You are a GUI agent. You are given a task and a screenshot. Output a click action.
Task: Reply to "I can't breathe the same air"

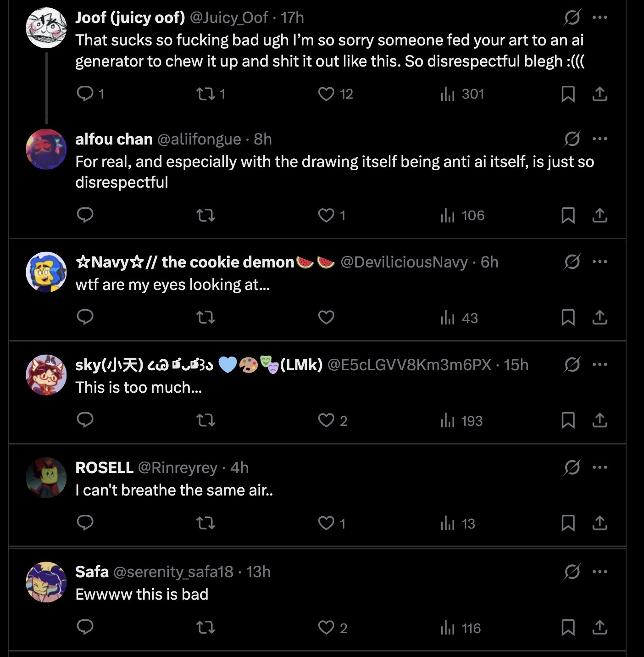click(85, 523)
